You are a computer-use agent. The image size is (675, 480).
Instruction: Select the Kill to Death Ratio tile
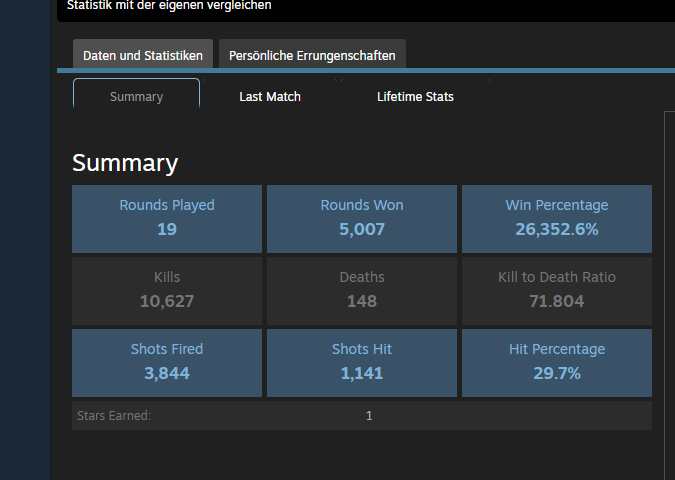556,290
